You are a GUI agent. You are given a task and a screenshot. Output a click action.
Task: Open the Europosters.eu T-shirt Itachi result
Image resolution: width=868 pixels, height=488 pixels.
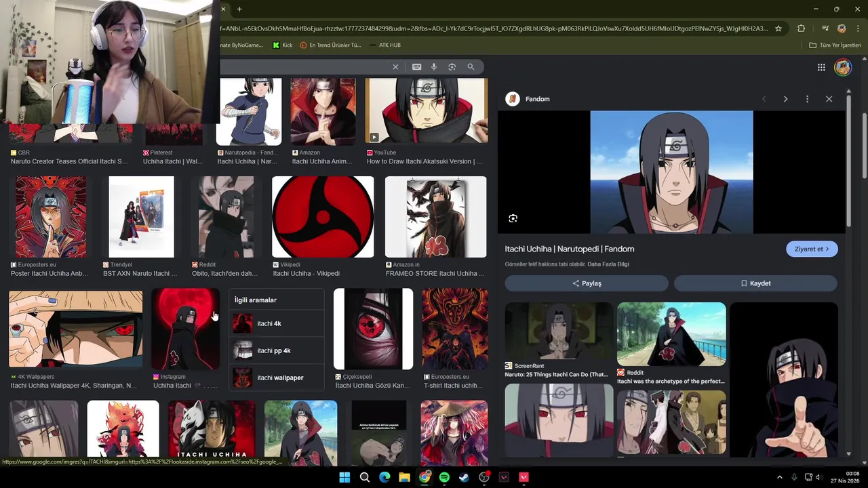click(x=454, y=329)
